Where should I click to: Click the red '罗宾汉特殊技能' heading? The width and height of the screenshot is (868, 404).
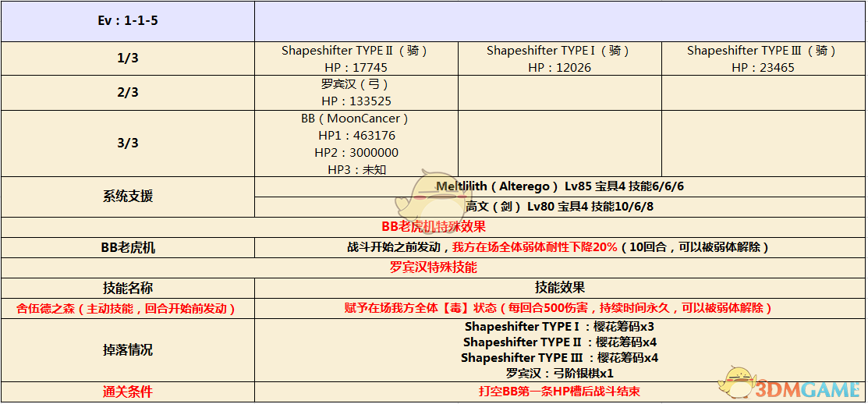coord(434,268)
